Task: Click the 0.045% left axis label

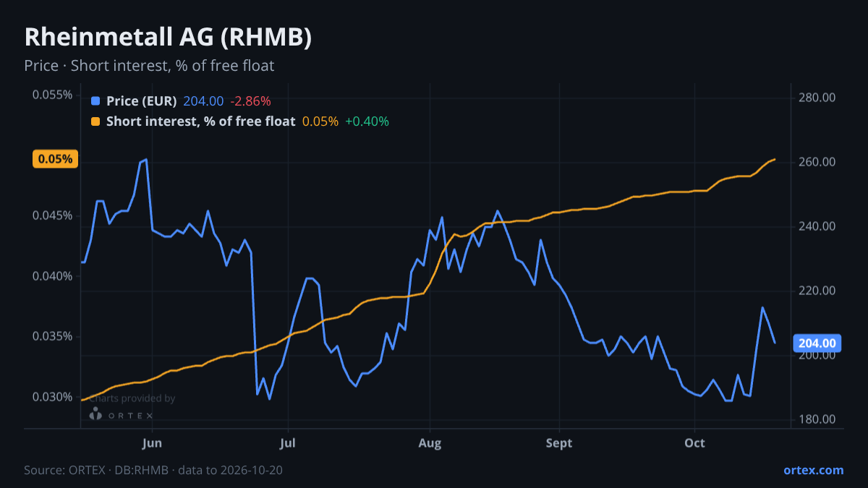Action: [x=52, y=215]
